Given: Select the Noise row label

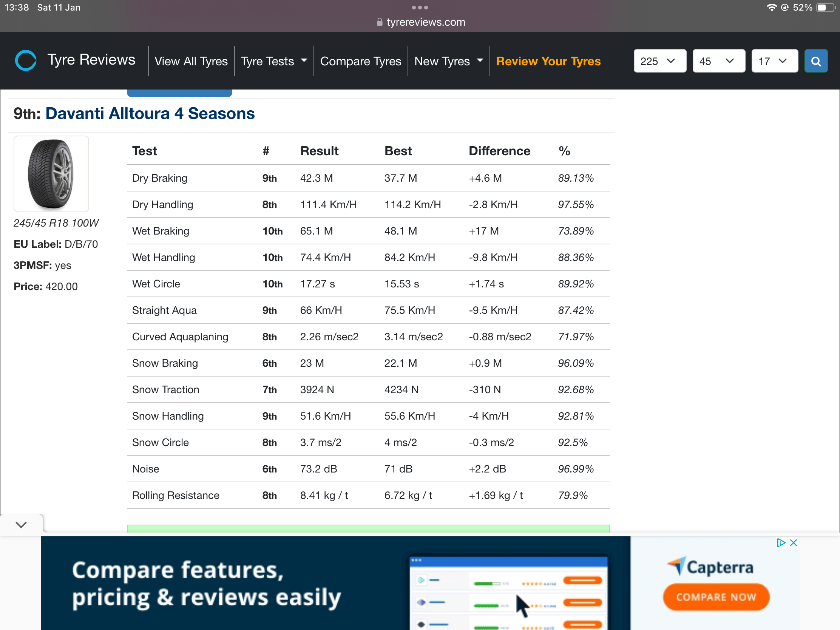Looking at the screenshot, I should point(145,469).
